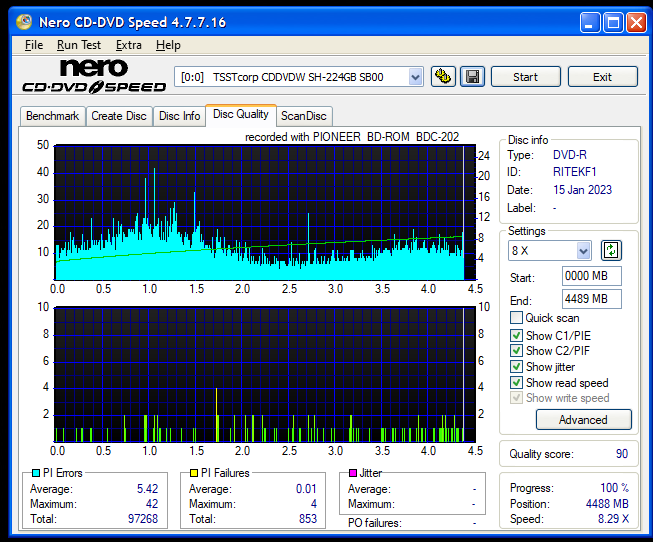Image resolution: width=653 pixels, height=542 pixels.
Task: Click the End position 4489 MB field
Action: (x=591, y=299)
